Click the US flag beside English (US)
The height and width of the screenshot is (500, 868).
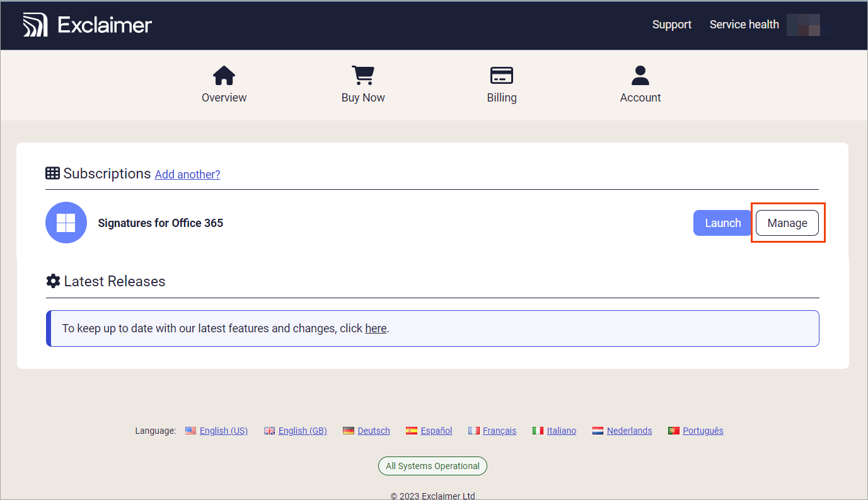coord(191,430)
